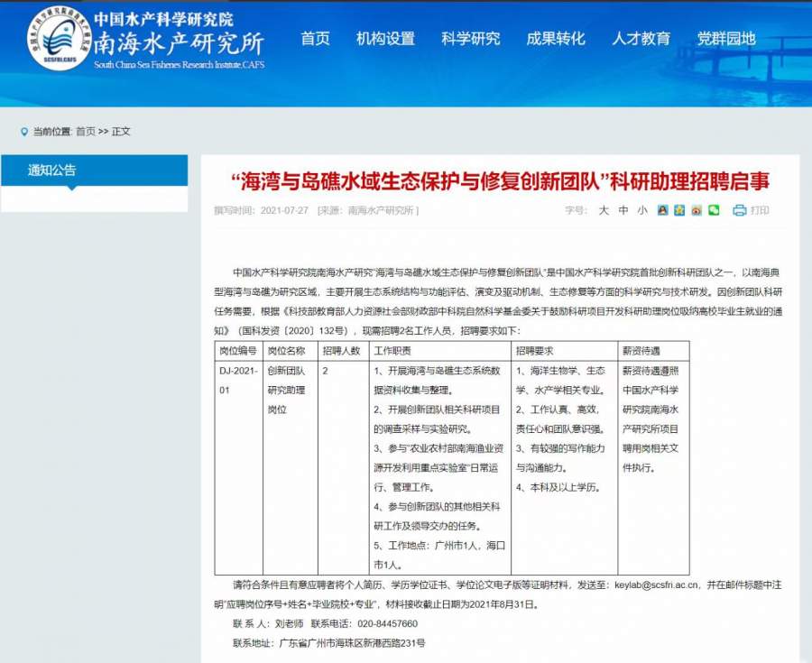Open the 机构设置 menu item
This screenshot has height=663, width=812.
(x=385, y=39)
